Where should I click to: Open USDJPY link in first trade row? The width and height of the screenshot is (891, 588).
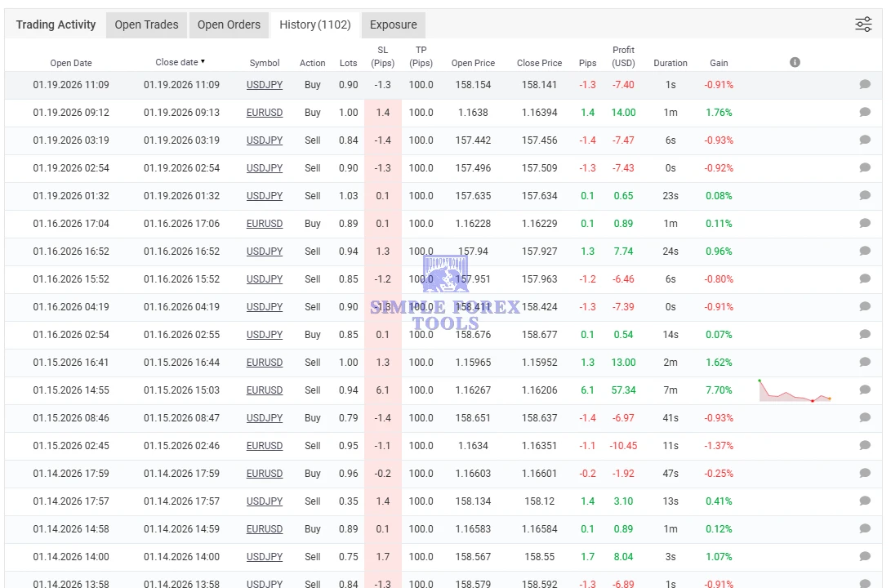coord(265,85)
